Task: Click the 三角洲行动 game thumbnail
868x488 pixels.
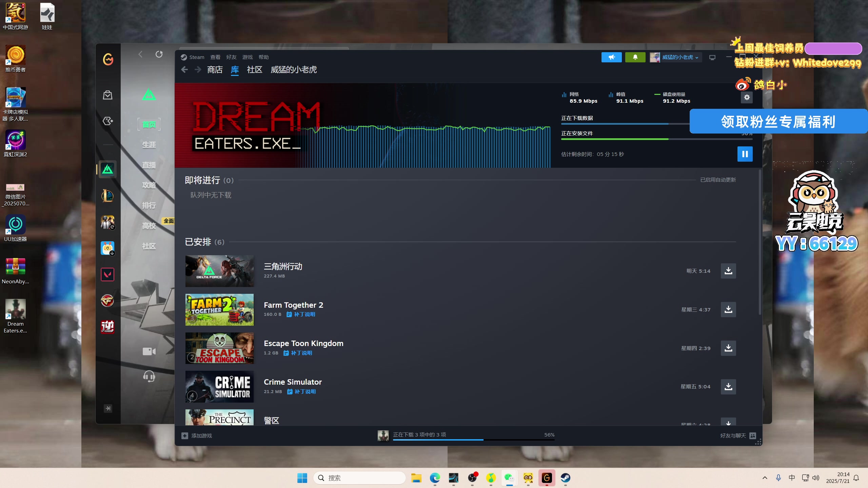Action: pos(219,271)
